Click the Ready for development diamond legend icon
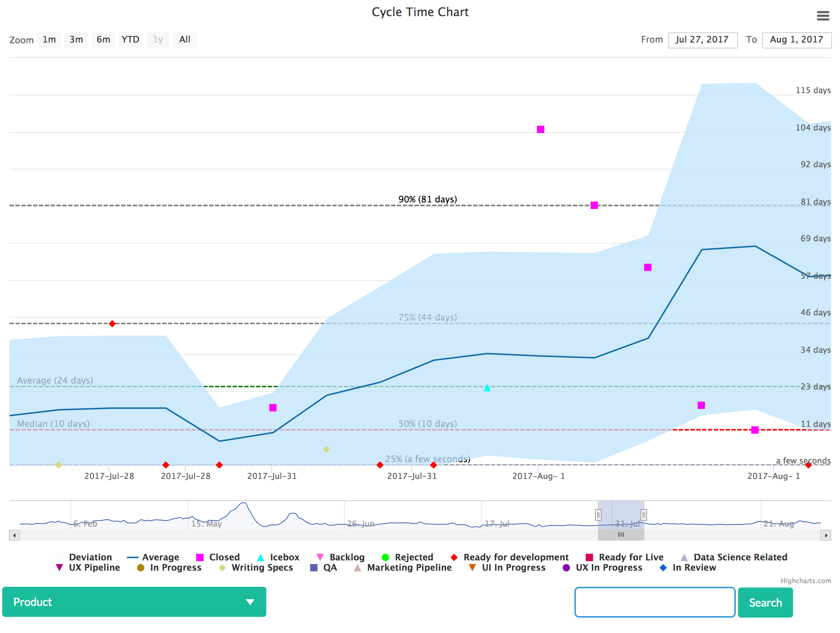Screen dimensions: 840x633 [454, 557]
